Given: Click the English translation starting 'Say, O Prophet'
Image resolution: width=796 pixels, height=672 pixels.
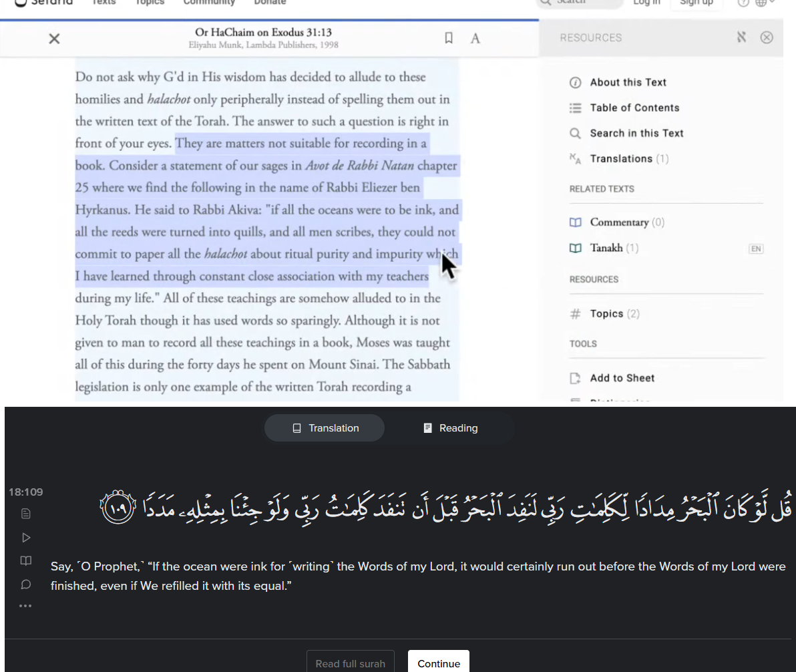Looking at the screenshot, I should [418, 576].
